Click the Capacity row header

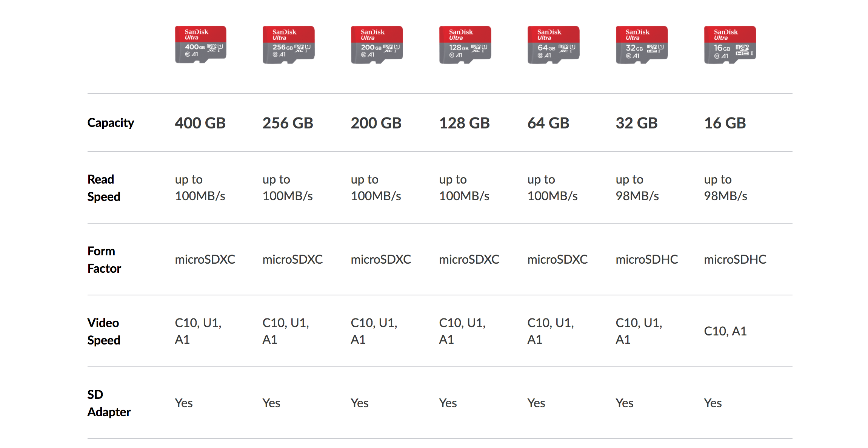pos(111,122)
